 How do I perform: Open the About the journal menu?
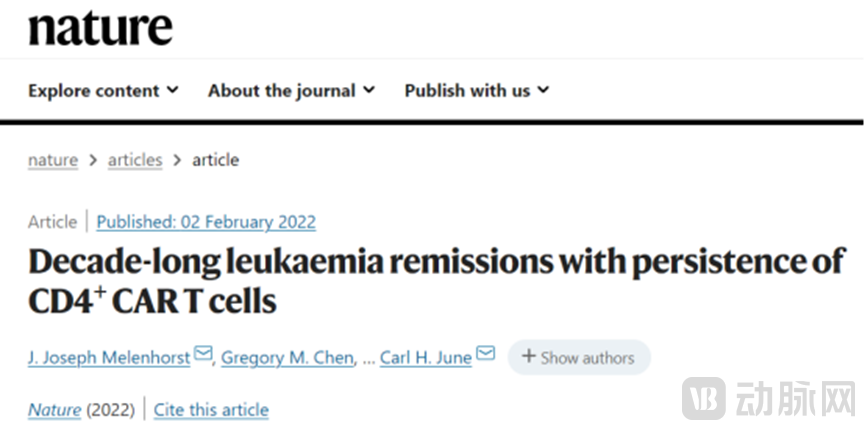tap(281, 91)
